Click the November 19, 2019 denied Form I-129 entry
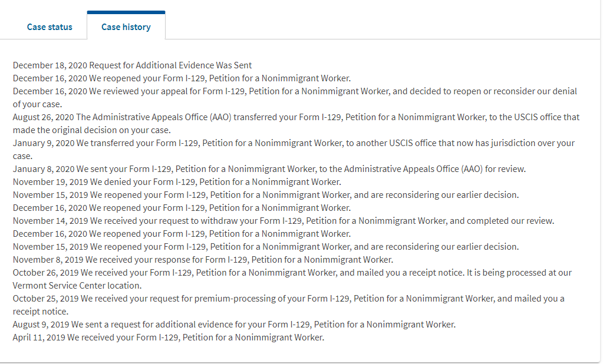The width and height of the screenshot is (603, 364). 177,182
